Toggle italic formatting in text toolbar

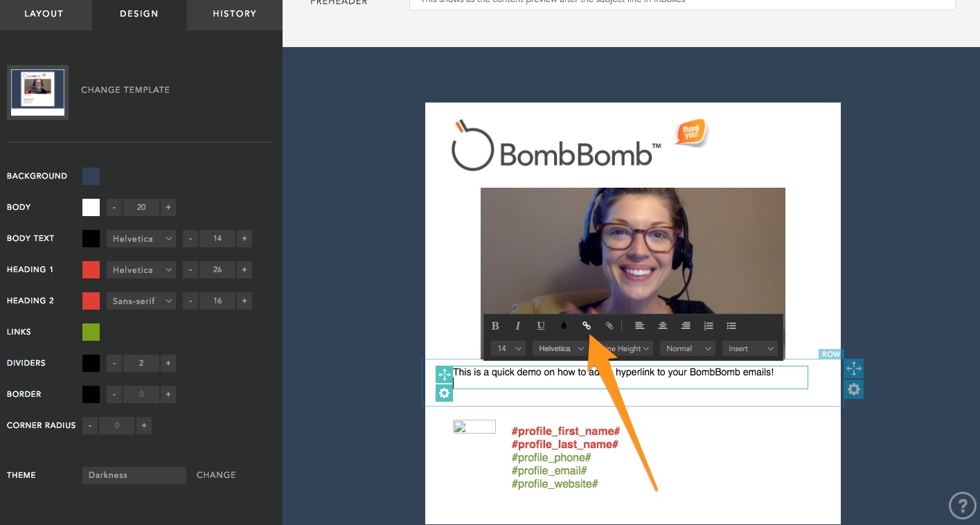click(517, 326)
